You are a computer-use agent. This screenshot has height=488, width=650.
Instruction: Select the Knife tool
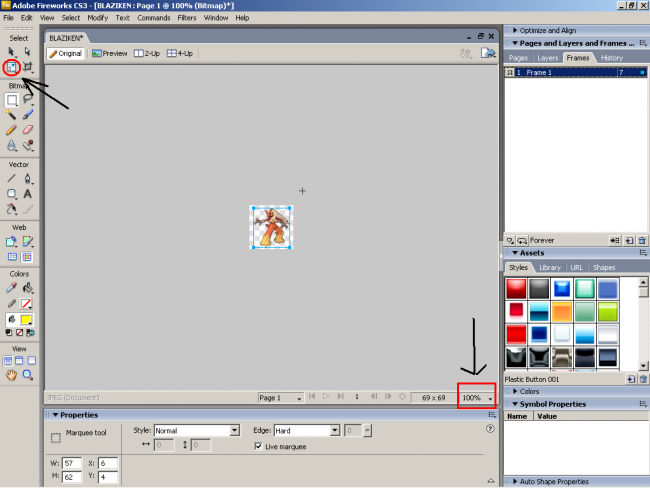pos(28,209)
